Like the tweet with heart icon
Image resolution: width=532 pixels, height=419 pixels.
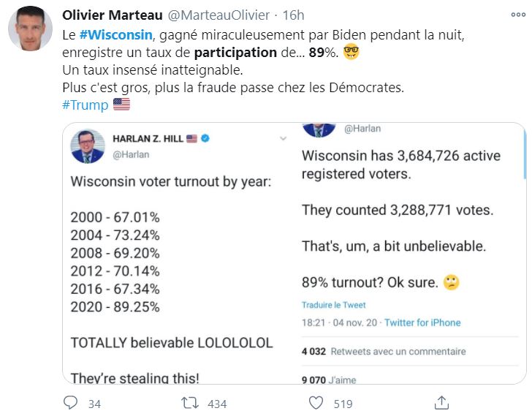[x=316, y=403]
